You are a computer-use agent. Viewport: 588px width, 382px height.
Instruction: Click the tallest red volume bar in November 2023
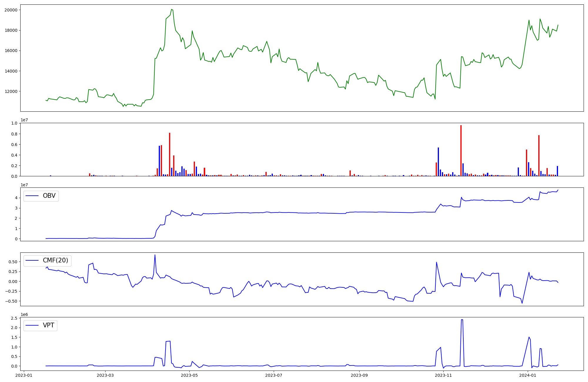pos(461,151)
